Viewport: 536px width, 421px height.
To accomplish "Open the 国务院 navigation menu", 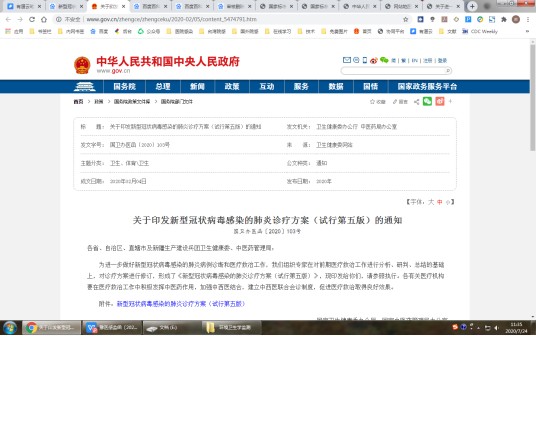I will (x=124, y=86).
